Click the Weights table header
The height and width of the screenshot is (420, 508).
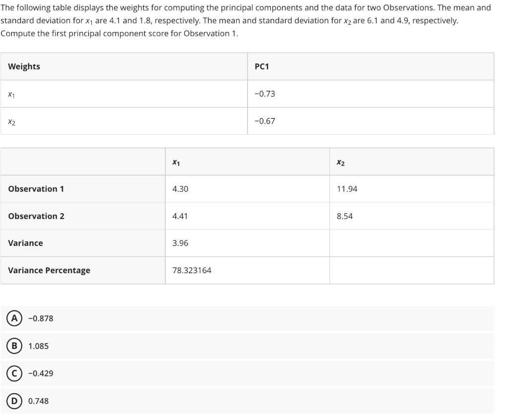[22, 66]
